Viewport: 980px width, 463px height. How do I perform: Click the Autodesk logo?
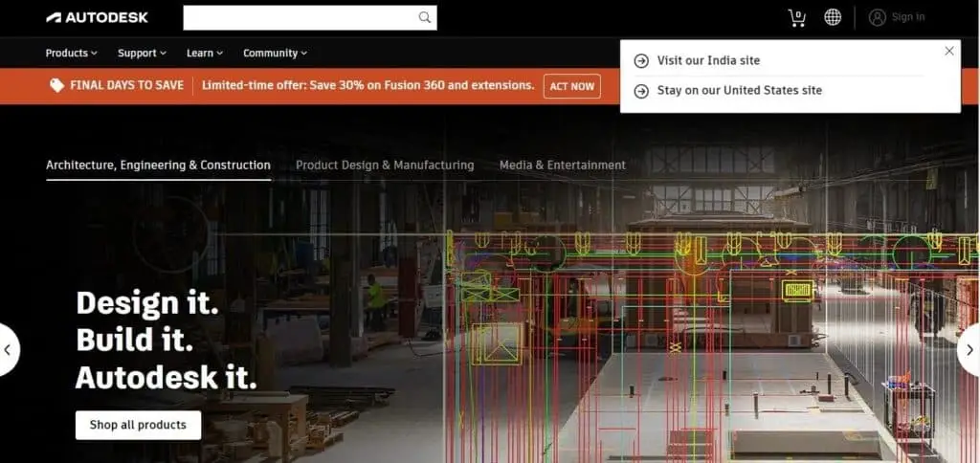(x=97, y=17)
